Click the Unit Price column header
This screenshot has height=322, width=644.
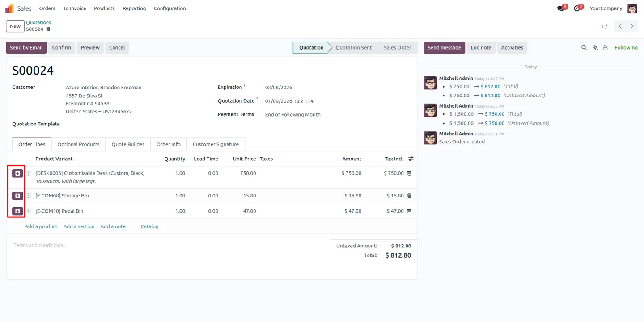[244, 159]
